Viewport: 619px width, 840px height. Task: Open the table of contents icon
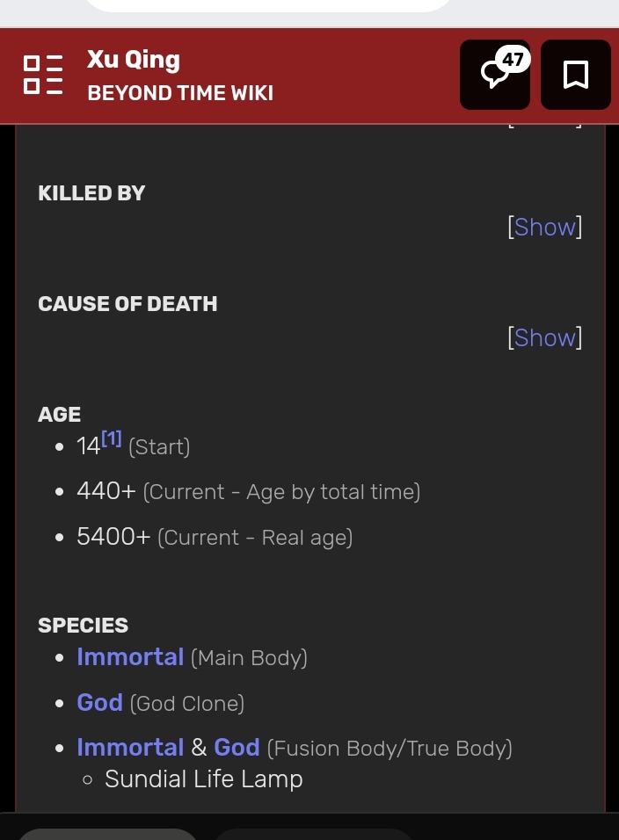pos(43,75)
